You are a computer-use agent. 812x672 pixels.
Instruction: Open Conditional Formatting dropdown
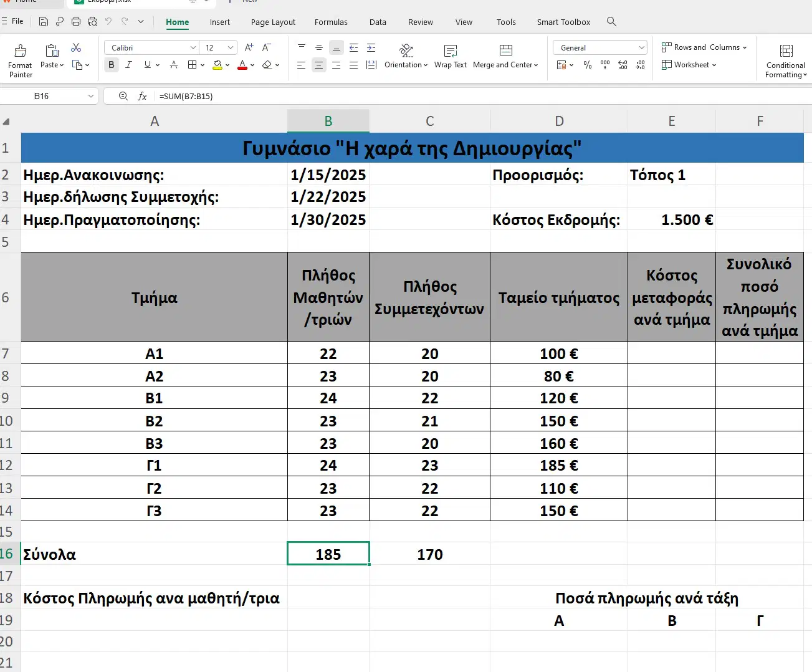click(786, 61)
